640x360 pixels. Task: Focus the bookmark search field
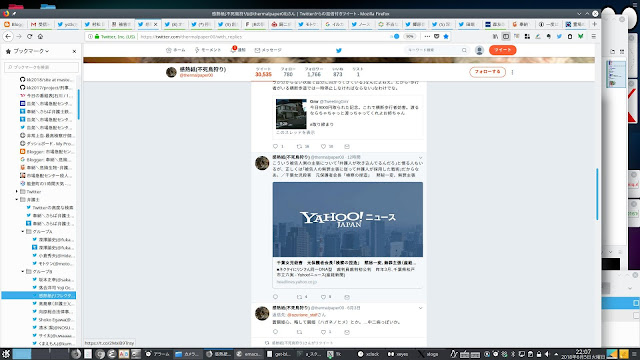[x=41, y=67]
